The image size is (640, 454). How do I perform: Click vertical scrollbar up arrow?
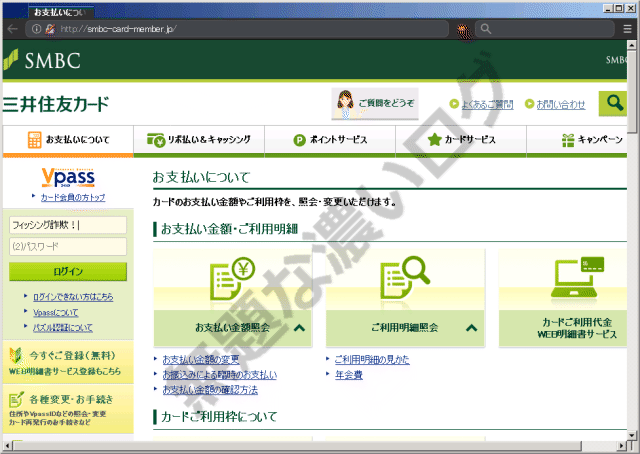[x=631, y=45]
